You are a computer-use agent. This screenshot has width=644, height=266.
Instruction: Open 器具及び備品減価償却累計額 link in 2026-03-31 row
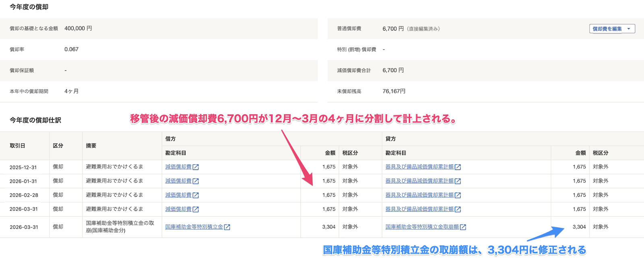[x=419, y=209]
